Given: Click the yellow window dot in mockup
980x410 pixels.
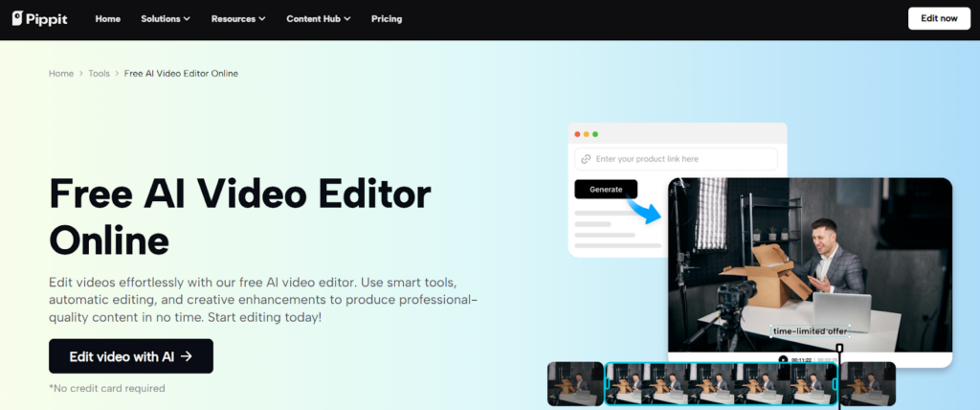Looking at the screenshot, I should (x=586, y=134).
